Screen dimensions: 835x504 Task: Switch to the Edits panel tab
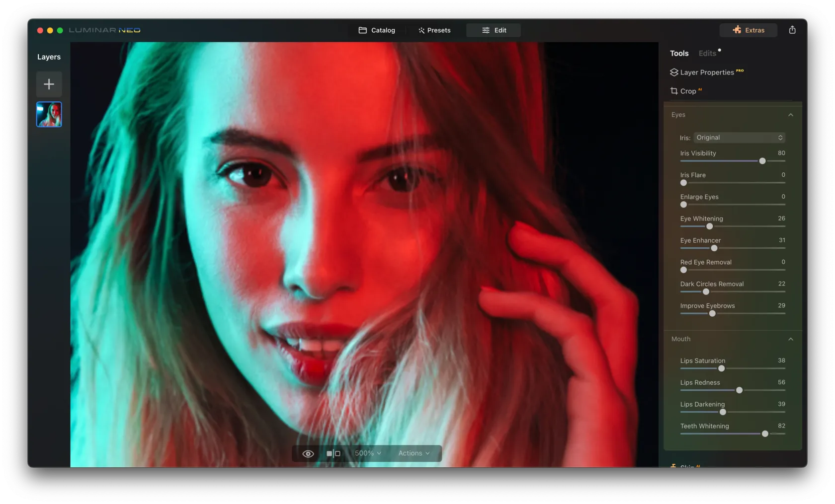[x=707, y=53]
